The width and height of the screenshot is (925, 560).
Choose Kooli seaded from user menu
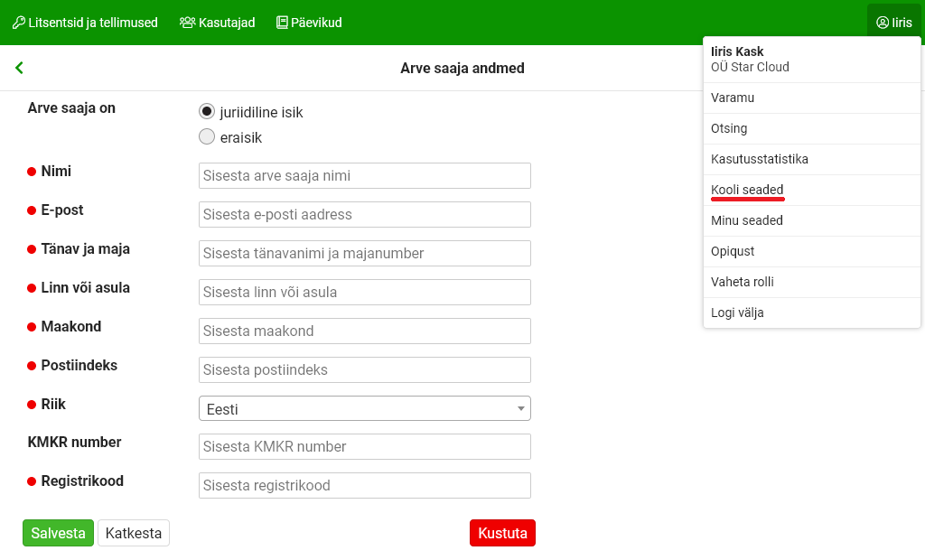[x=747, y=190]
